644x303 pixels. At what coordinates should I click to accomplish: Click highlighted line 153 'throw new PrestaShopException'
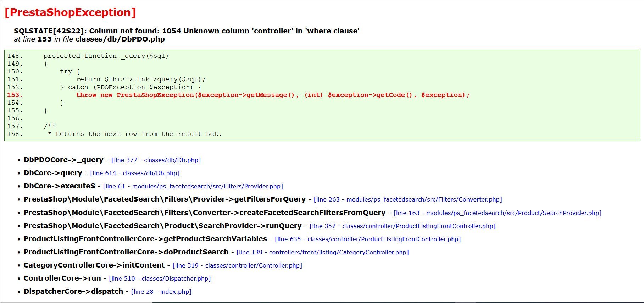click(x=238, y=95)
